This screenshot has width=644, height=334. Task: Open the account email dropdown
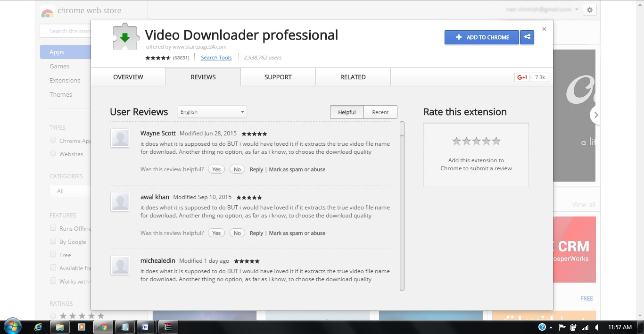coord(543,9)
